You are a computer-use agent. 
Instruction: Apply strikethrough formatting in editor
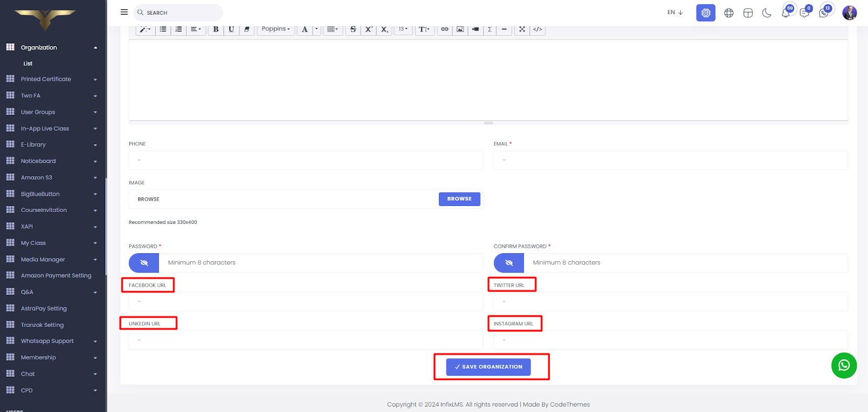point(353,29)
